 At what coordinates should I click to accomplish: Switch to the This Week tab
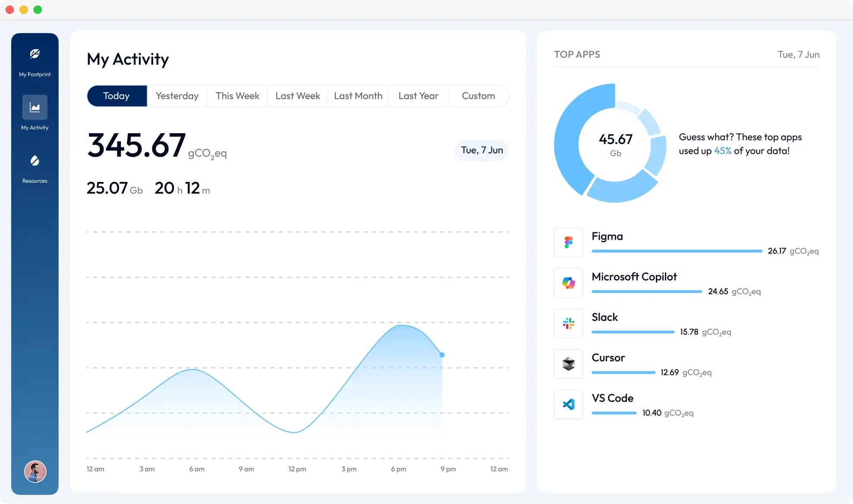pos(237,96)
